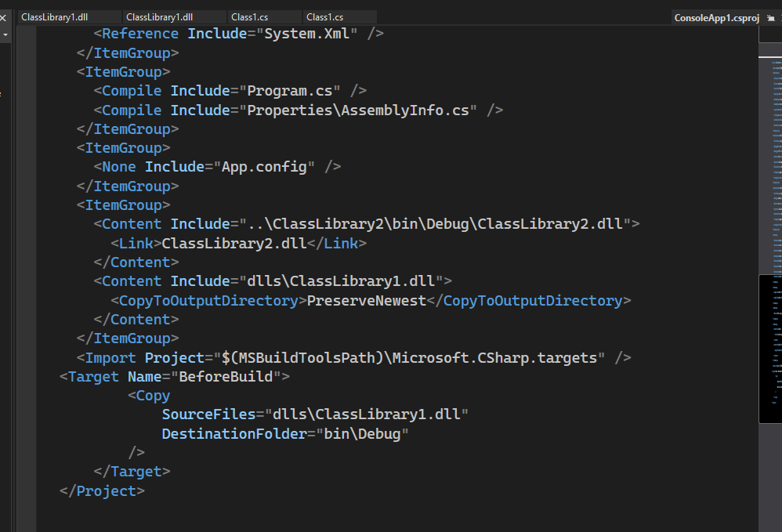Image resolution: width=782 pixels, height=532 pixels.
Task: Click the SourceFiles="dlls\ClassLibrary1.dll" attribute
Action: [315, 414]
